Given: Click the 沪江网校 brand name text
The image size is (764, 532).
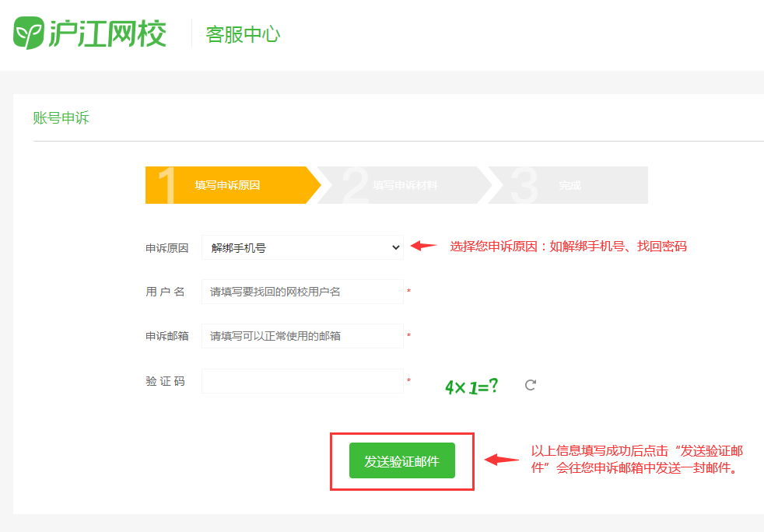Looking at the screenshot, I should (x=108, y=34).
